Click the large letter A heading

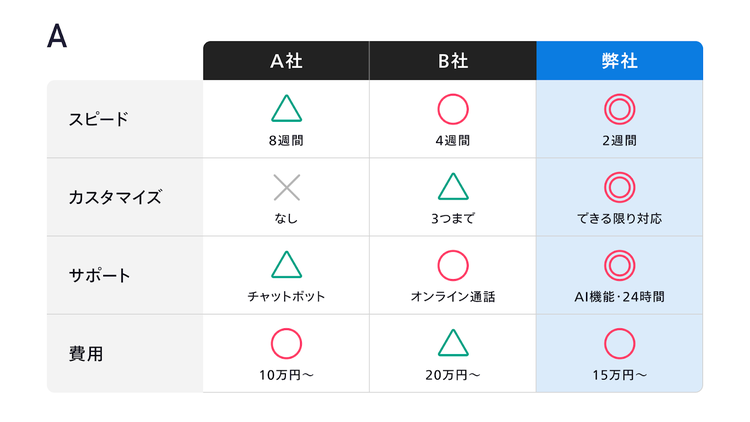(57, 36)
